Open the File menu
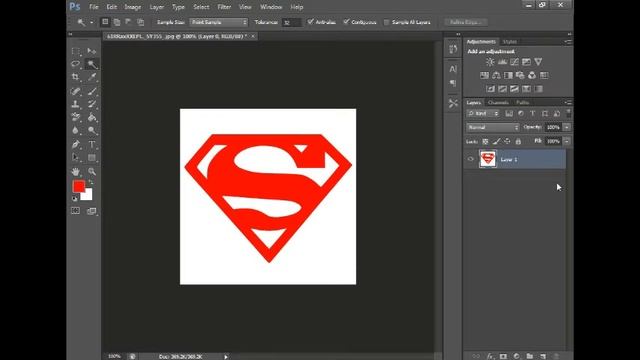 (x=94, y=7)
